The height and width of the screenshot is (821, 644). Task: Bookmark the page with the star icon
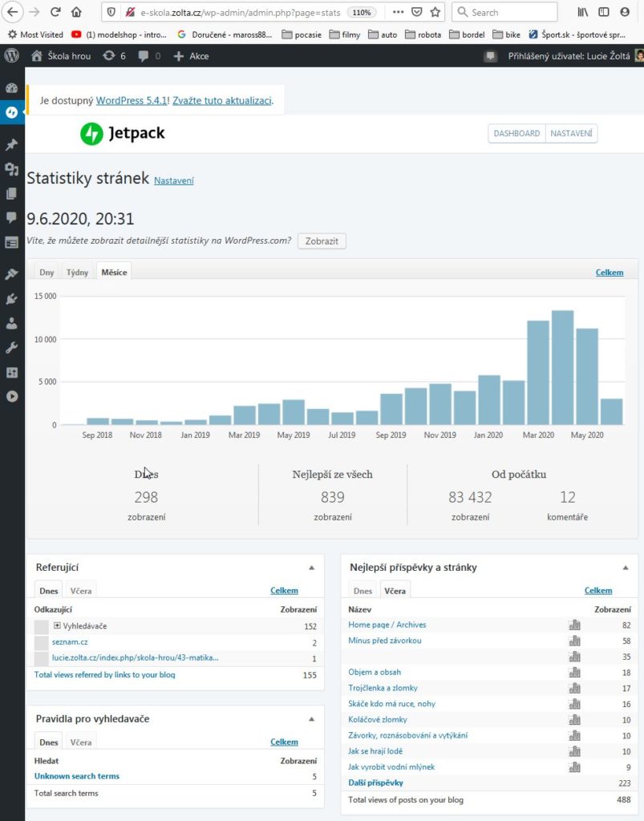[x=435, y=12]
